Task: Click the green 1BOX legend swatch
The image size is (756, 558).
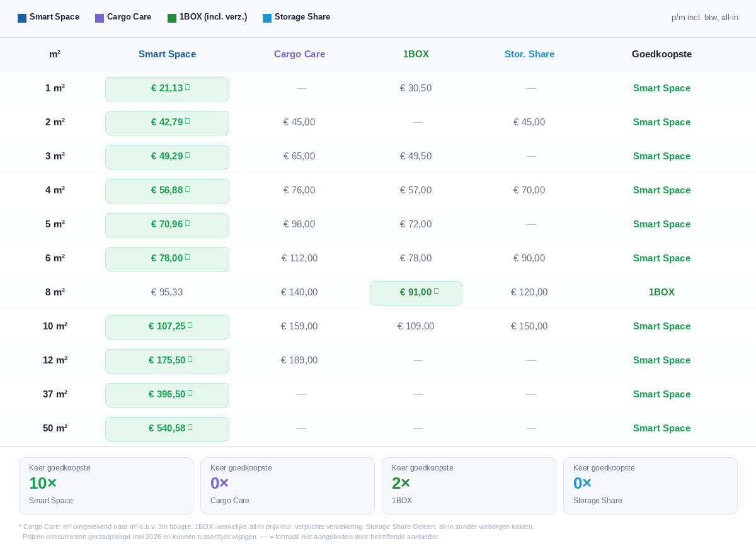Action: tap(172, 18)
